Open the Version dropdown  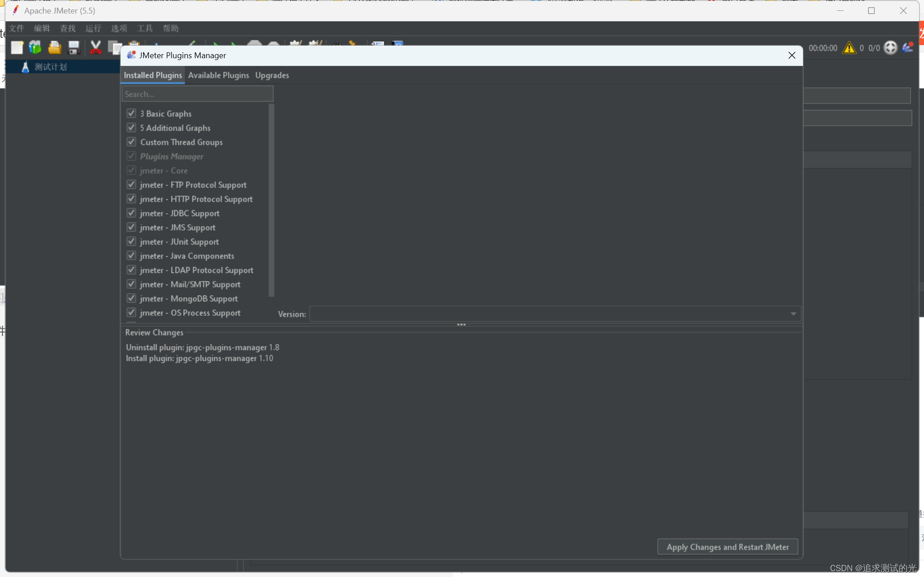point(793,314)
